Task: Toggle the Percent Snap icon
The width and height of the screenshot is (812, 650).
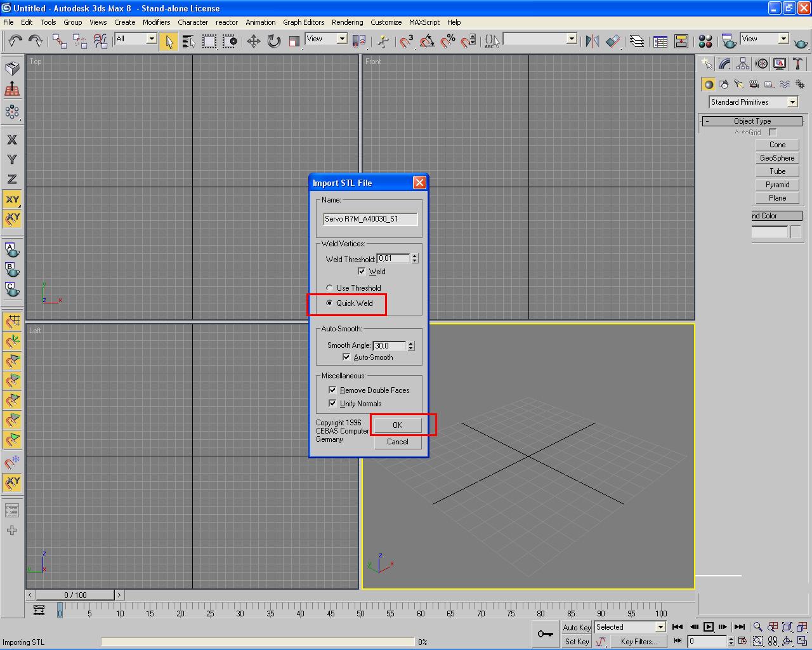Action: click(x=448, y=41)
